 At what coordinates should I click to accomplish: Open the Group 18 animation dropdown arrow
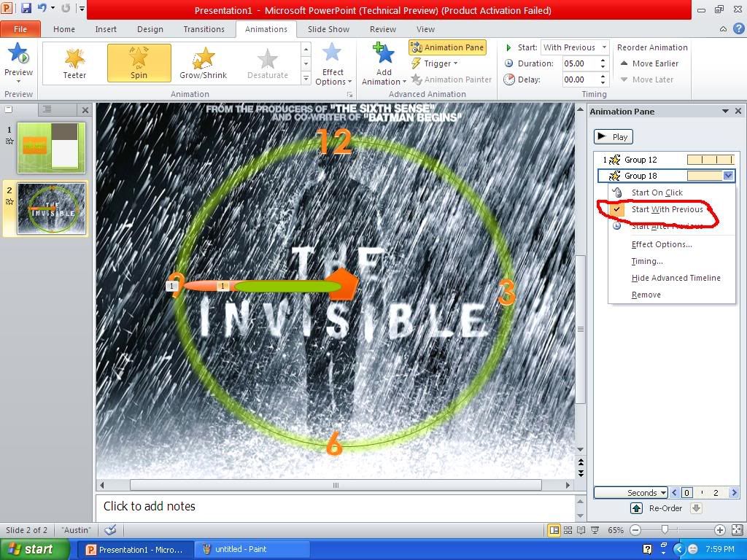point(728,176)
